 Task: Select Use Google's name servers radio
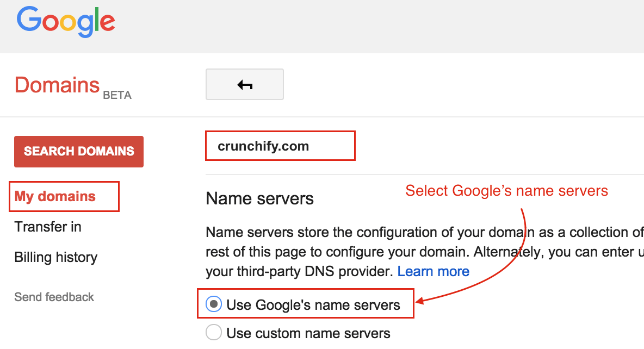click(214, 304)
